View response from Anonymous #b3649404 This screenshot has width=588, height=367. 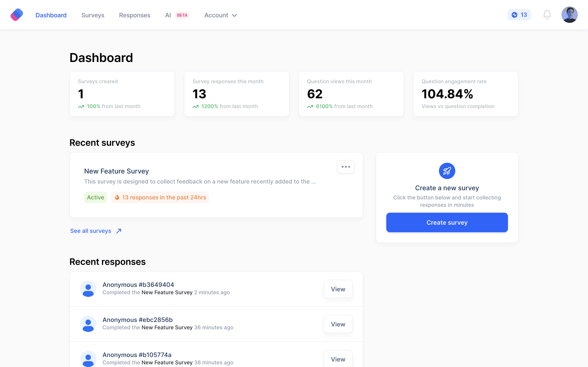pos(338,289)
